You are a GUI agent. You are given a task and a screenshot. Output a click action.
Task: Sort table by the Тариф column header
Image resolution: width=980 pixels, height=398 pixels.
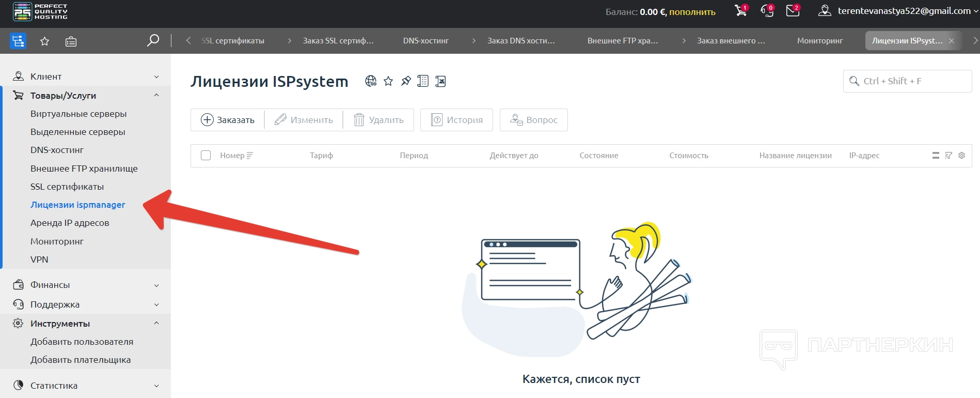click(321, 156)
